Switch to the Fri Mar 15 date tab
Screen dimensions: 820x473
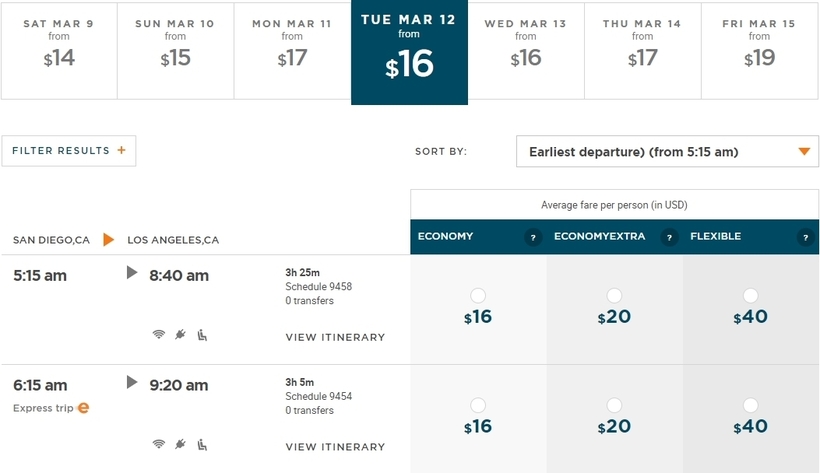(759, 51)
